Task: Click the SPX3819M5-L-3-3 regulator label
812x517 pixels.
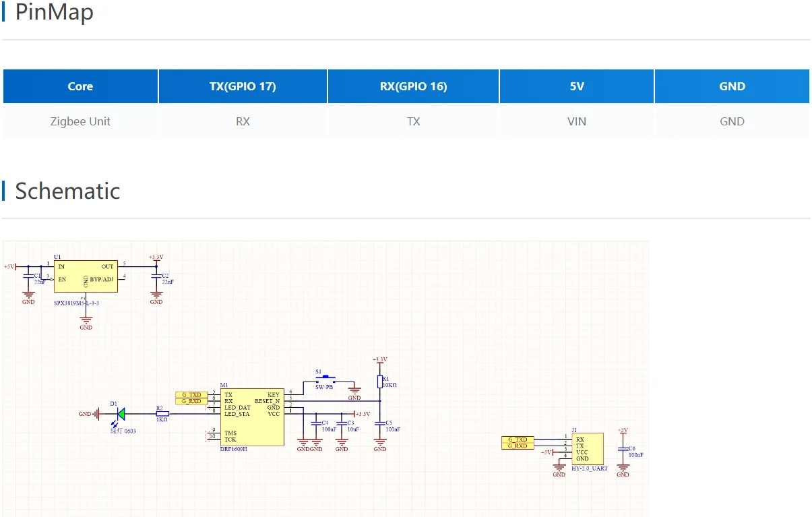Action: pos(77,304)
